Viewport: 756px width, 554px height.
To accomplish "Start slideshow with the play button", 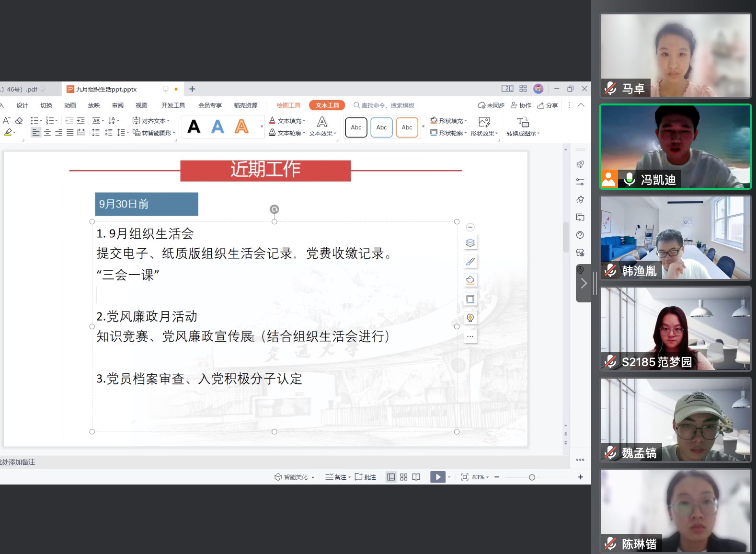I will tap(437, 477).
